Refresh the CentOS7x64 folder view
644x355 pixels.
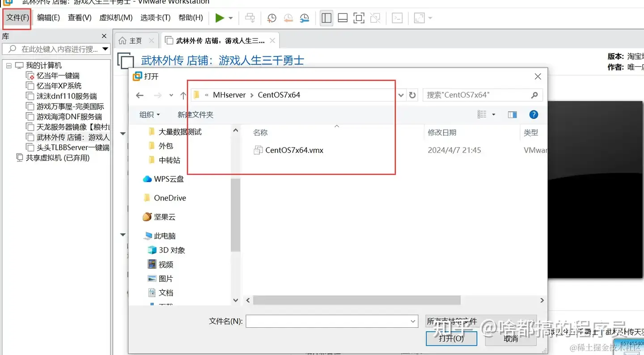coord(412,95)
